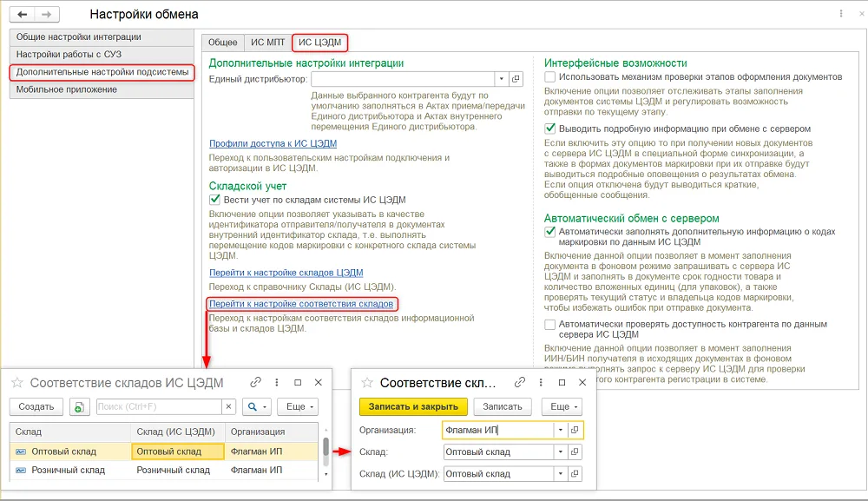
Task: Click the Записать и закрыть button
Action: [413, 407]
